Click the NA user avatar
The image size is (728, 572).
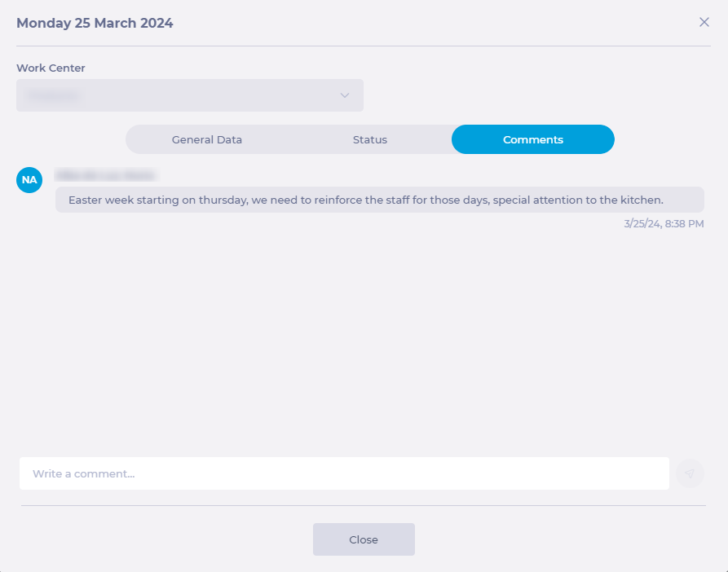pyautogui.click(x=29, y=180)
